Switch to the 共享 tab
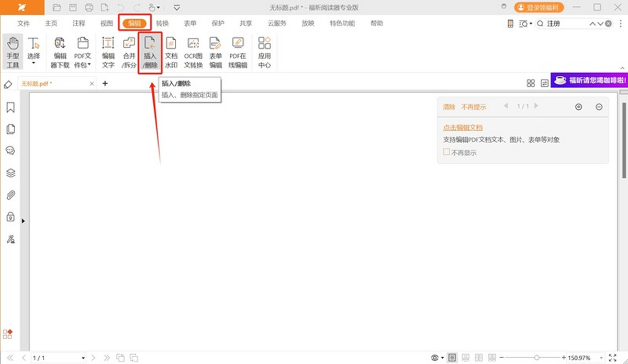Screen dimensions: 628x364 [x=245, y=24]
